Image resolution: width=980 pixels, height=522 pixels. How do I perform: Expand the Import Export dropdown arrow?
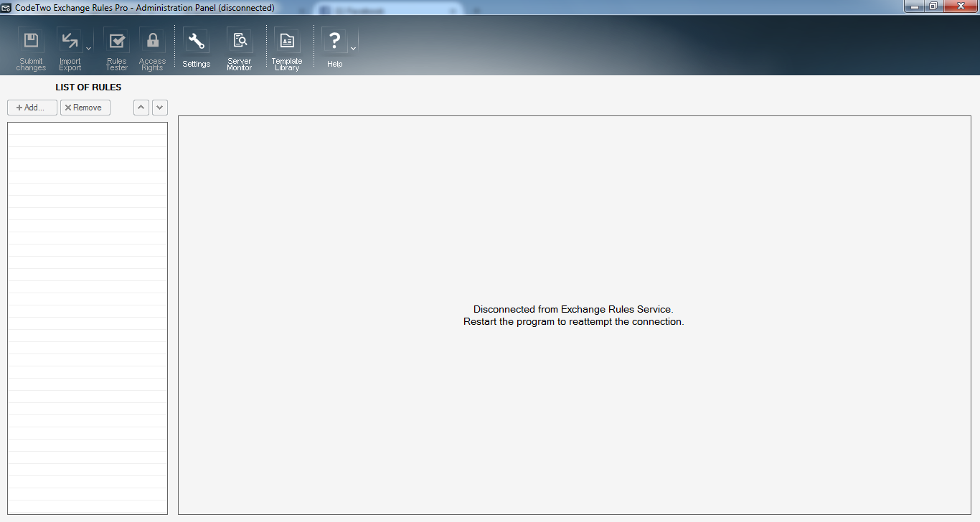[89, 49]
